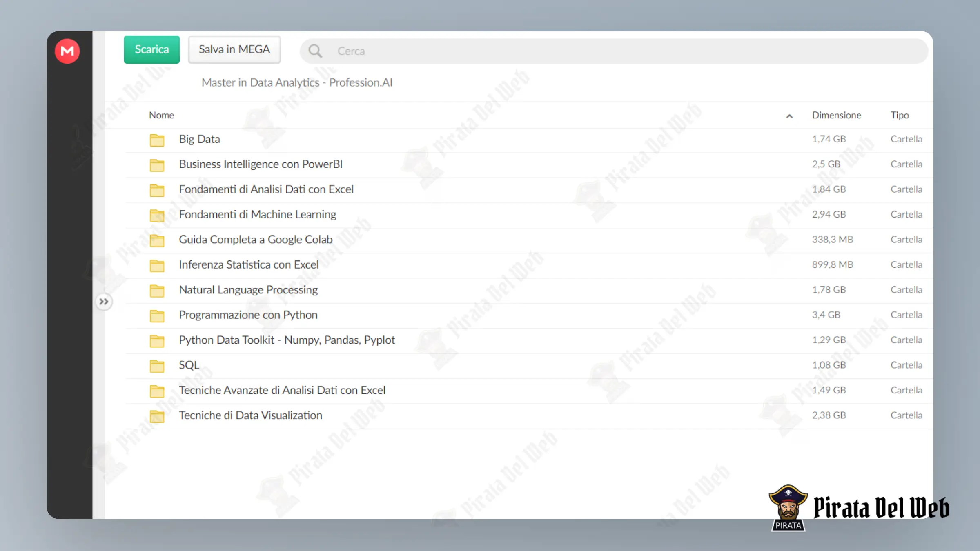The height and width of the screenshot is (551, 980).
Task: Click Cartella type in Programmazione con Python row
Action: click(906, 315)
